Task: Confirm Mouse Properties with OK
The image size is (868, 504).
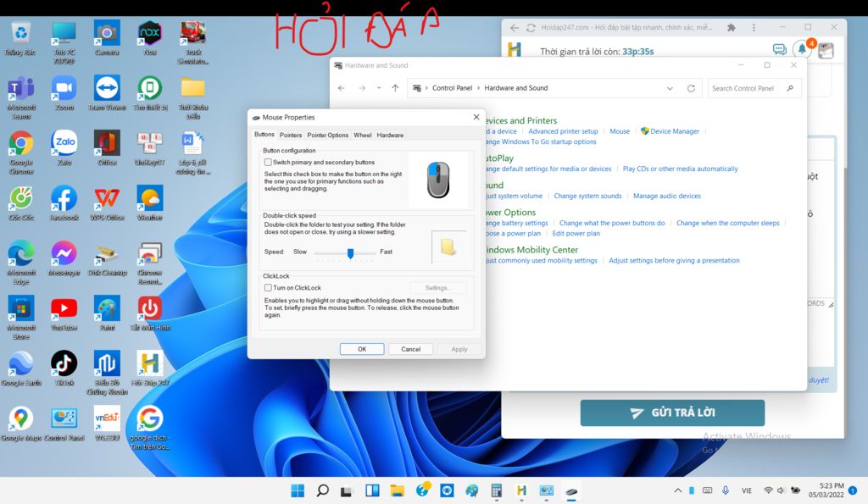Action: [362, 349]
